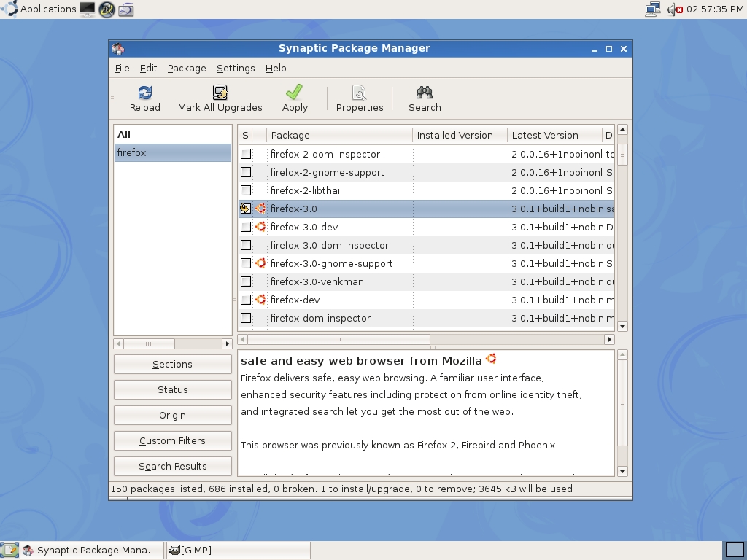Click the clock showing 02:57:35 PM
The width and height of the screenshot is (747, 560).
[x=715, y=9]
